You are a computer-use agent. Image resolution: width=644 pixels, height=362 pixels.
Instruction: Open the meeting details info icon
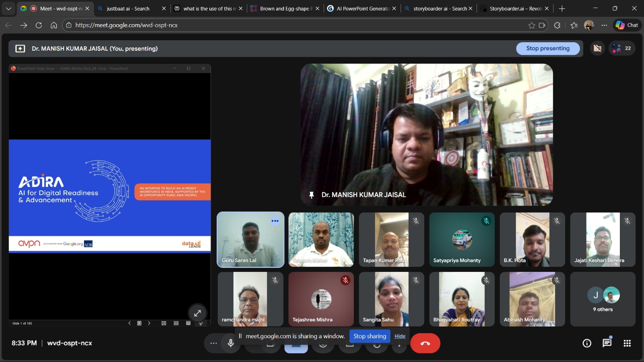pos(587,343)
